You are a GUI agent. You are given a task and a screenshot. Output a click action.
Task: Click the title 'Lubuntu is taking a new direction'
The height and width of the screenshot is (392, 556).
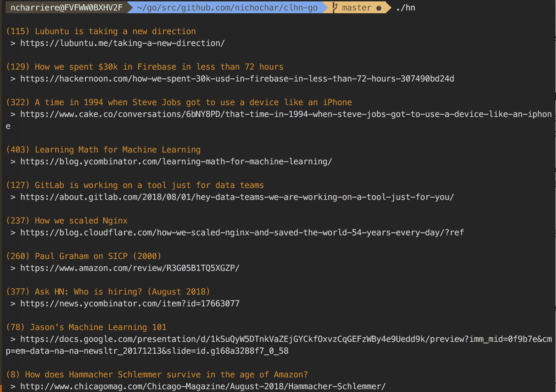pyautogui.click(x=115, y=31)
